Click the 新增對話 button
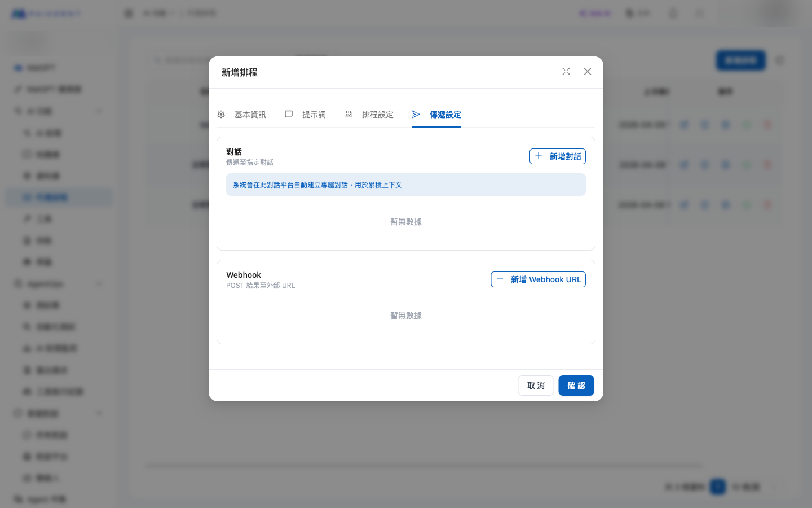 click(x=558, y=156)
